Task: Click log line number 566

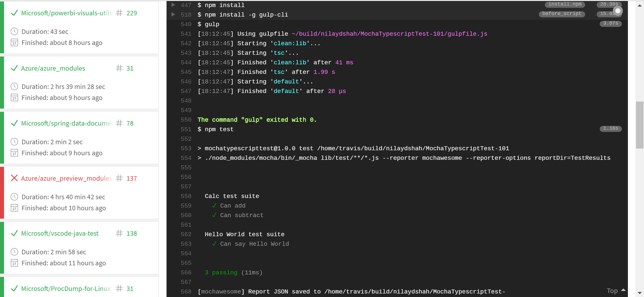Action: click(186, 273)
